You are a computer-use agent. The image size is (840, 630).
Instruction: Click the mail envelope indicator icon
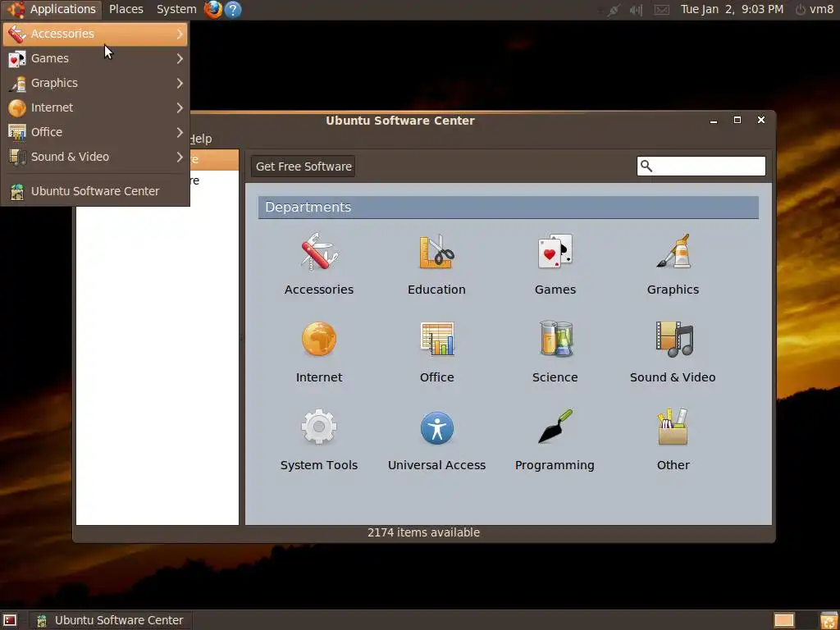tap(662, 10)
